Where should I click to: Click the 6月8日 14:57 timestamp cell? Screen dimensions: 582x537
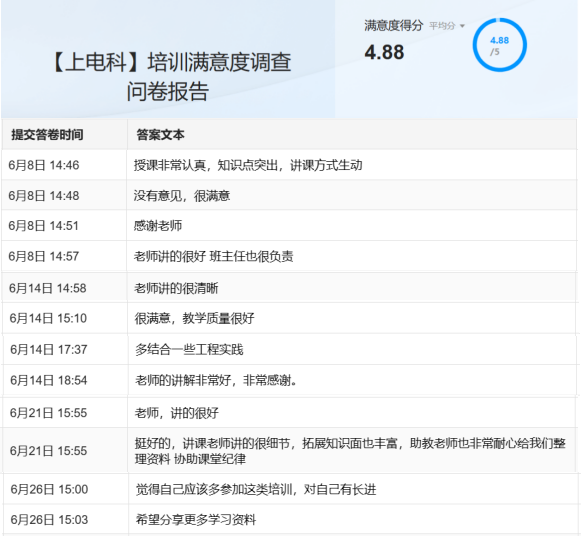pyautogui.click(x=44, y=256)
